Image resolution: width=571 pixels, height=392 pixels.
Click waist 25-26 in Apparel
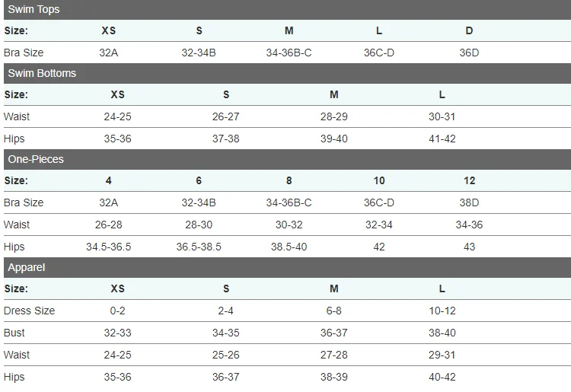click(x=226, y=355)
